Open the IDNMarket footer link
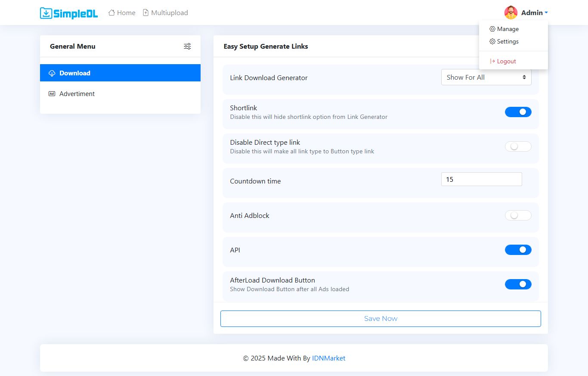This screenshot has height=376, width=588. click(328, 358)
